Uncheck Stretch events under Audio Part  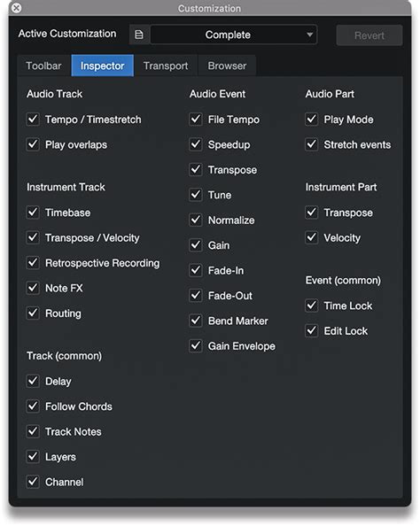pyautogui.click(x=312, y=144)
